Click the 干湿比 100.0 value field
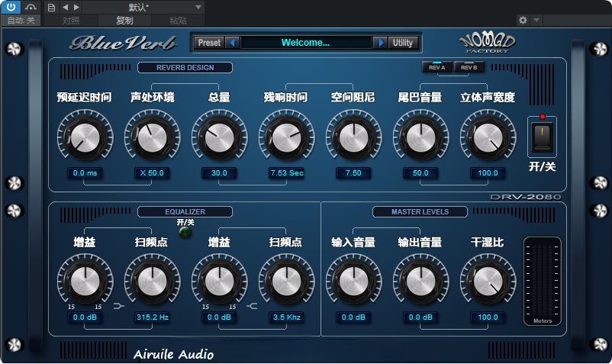Viewport: 612px width, 364px height. click(488, 317)
